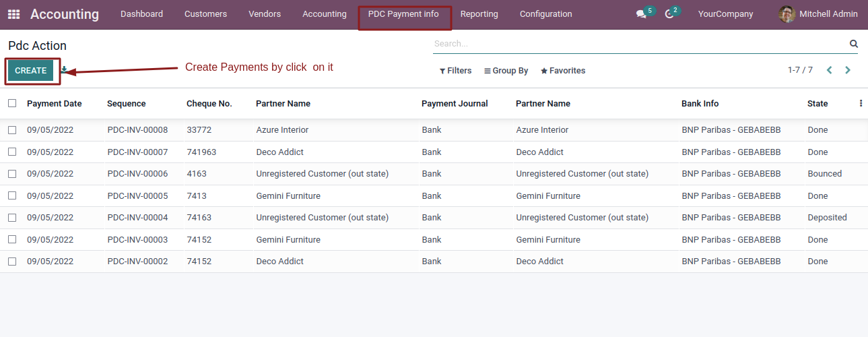Click Mitchell Admin avatar picture
This screenshot has height=337, width=868.
coord(787,14)
